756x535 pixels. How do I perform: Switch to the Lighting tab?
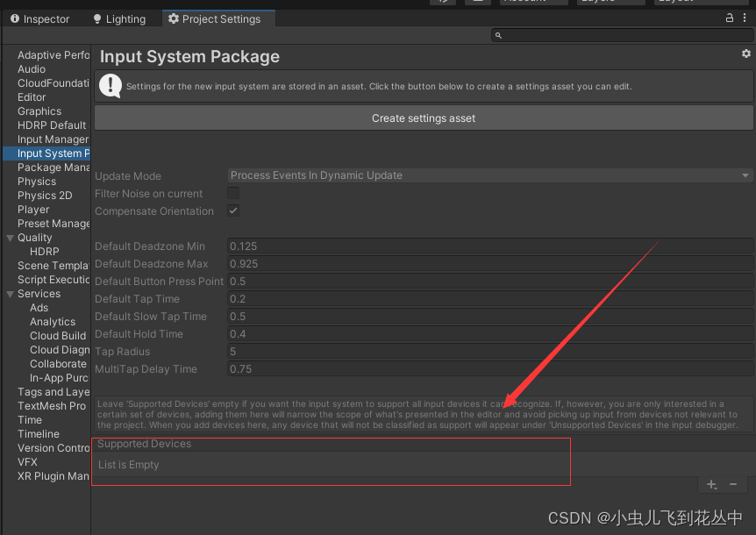coord(118,18)
